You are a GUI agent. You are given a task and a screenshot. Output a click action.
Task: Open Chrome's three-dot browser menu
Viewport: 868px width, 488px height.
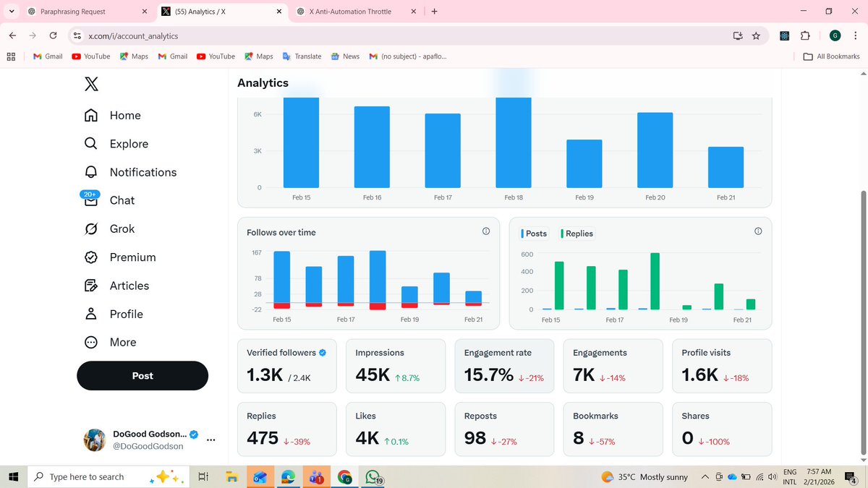click(x=856, y=35)
